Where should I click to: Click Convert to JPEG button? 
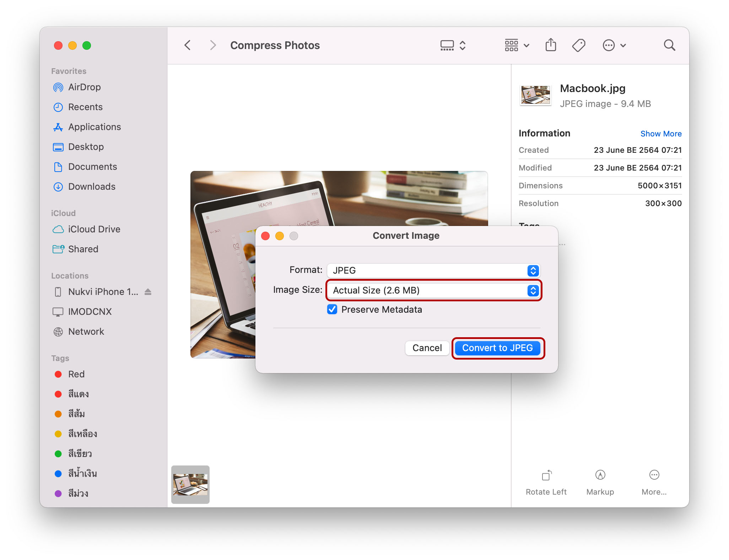coord(497,348)
